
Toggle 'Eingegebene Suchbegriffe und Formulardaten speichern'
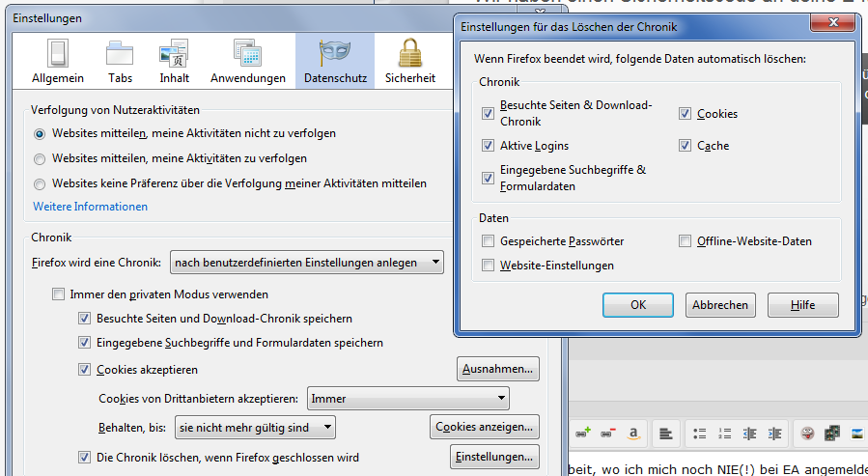84,343
